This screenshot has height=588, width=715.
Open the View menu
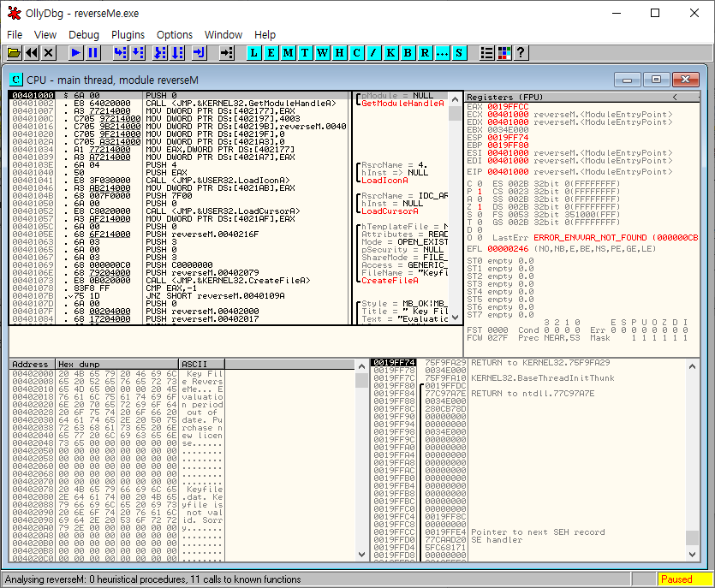point(45,34)
